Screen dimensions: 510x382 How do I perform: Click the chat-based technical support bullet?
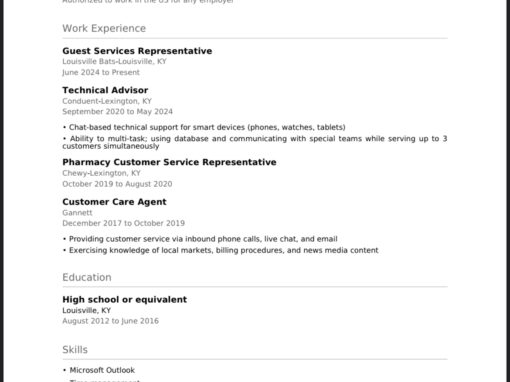(204, 127)
